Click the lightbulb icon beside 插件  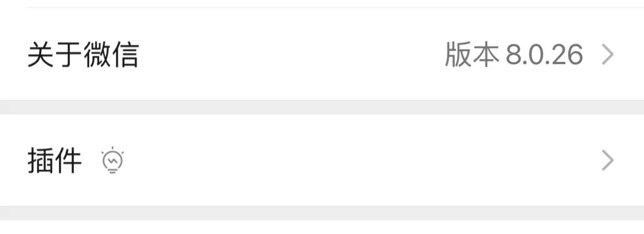[113, 161]
